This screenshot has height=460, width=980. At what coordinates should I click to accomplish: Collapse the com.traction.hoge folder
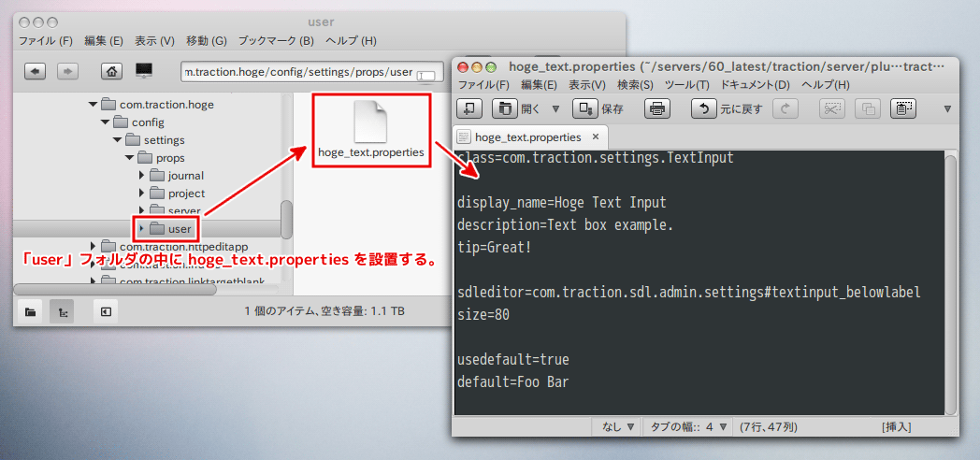click(x=94, y=105)
